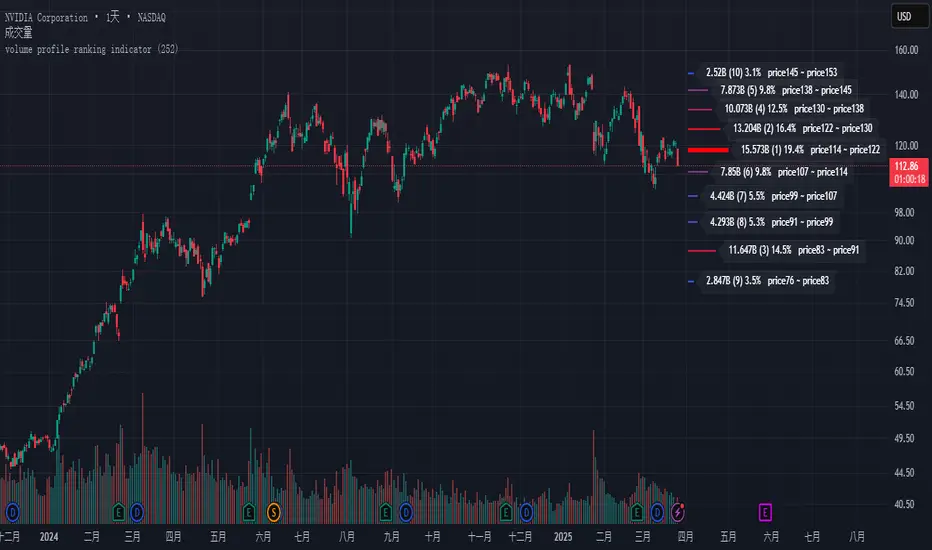Click the volume profile ranking indicator legend

pyautogui.click(x=92, y=49)
